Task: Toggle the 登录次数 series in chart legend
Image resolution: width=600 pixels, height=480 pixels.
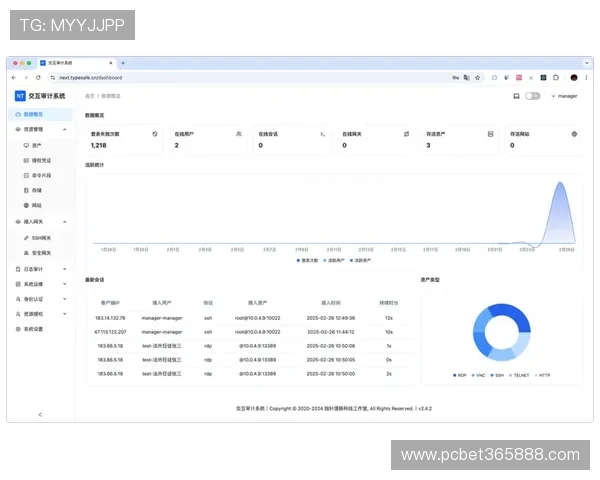Action: pos(307,260)
